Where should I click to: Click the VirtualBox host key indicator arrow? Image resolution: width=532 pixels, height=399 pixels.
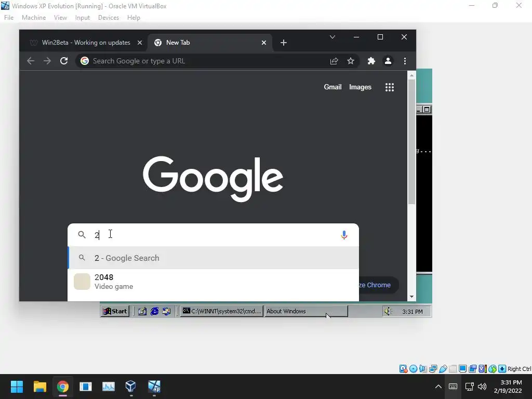(x=502, y=369)
